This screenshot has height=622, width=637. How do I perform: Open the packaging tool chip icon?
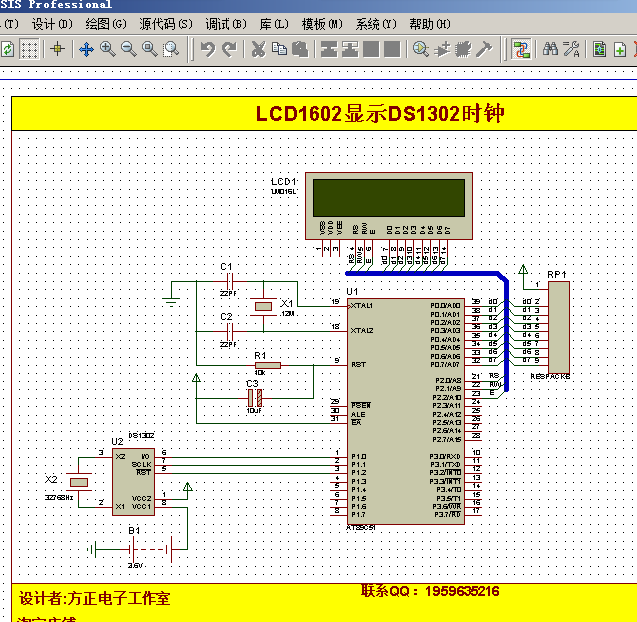(x=463, y=50)
